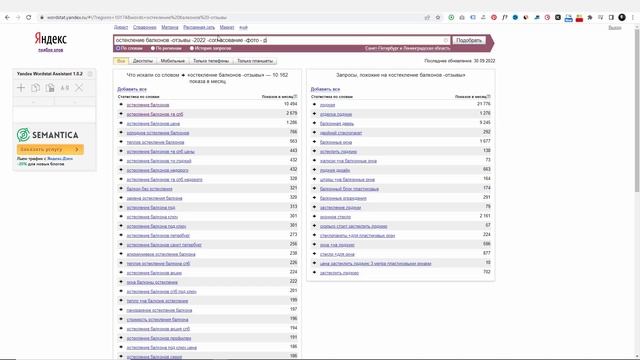Add 'теплое остекление балконов' with its plus icon

121,142
